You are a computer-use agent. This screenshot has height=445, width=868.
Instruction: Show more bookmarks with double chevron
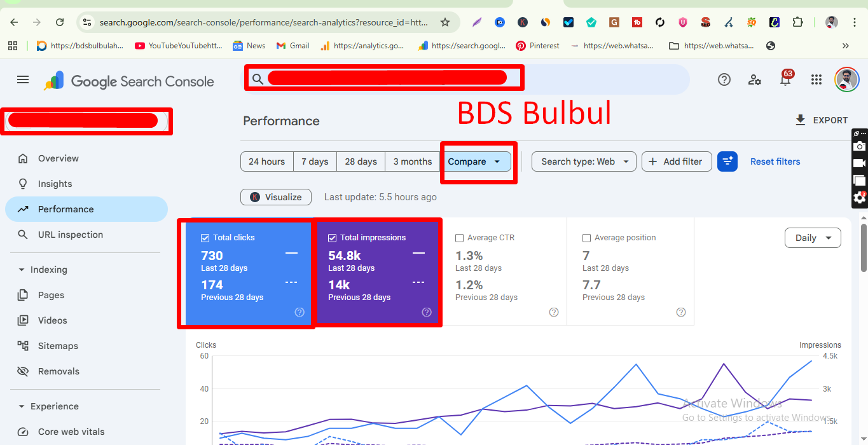coord(845,46)
